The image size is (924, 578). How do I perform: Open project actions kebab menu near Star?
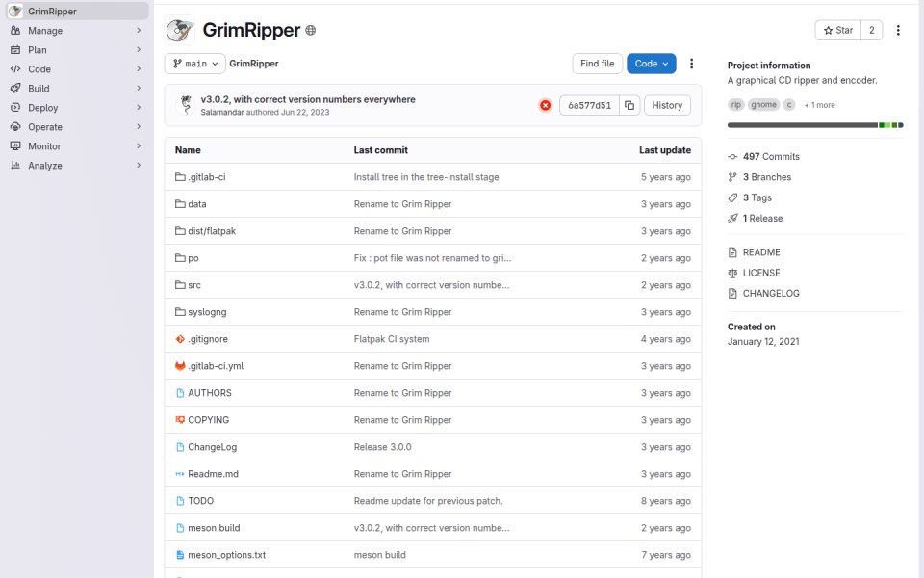pyautogui.click(x=898, y=30)
